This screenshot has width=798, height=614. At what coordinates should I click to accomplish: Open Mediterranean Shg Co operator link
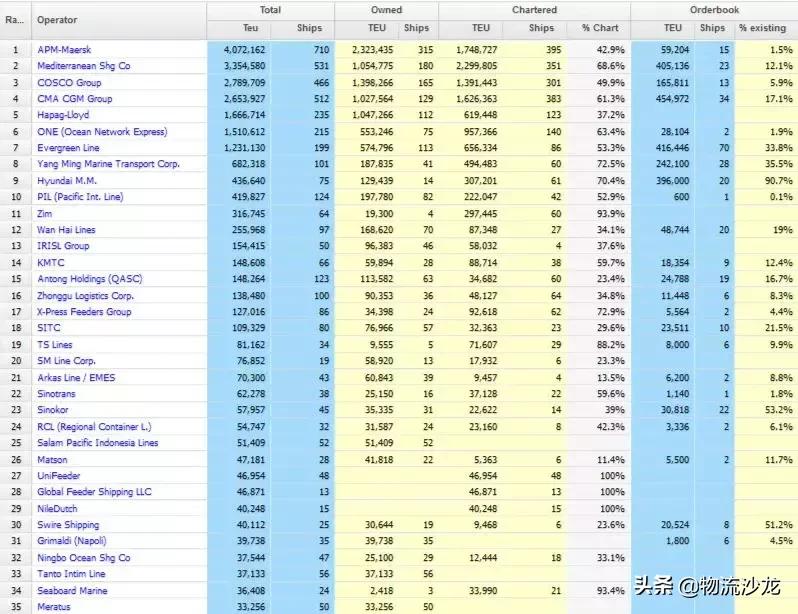pos(83,66)
